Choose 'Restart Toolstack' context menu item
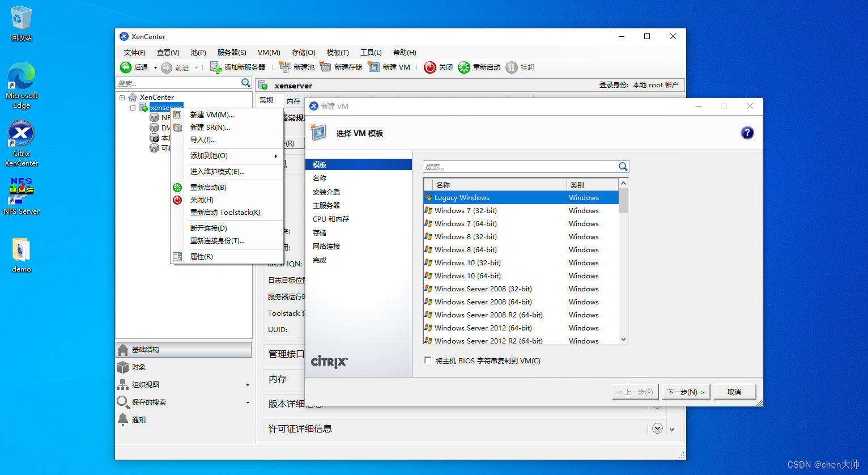868x475 pixels. (x=227, y=213)
